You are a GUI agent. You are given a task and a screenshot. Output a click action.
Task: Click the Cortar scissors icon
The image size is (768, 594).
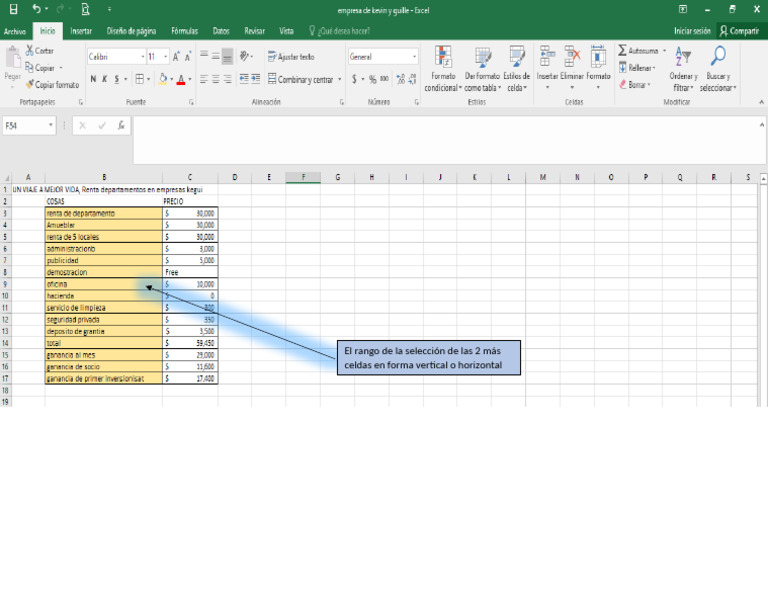pyautogui.click(x=30, y=51)
